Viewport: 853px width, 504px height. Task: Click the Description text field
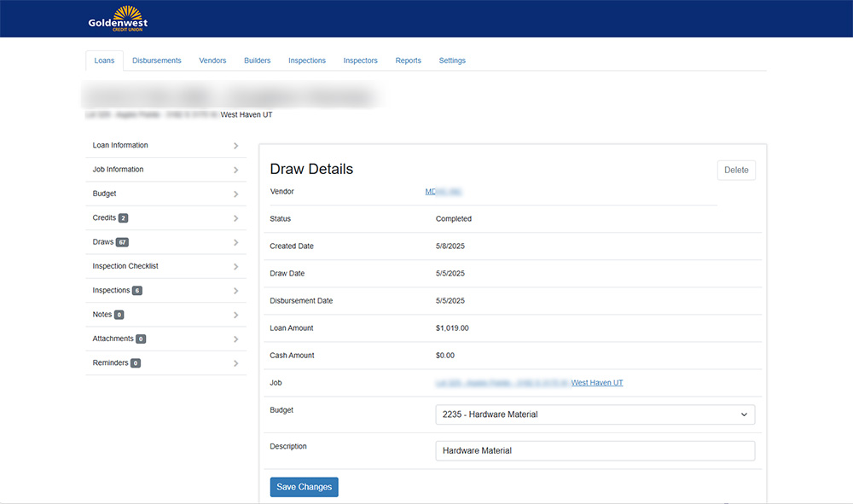point(595,450)
